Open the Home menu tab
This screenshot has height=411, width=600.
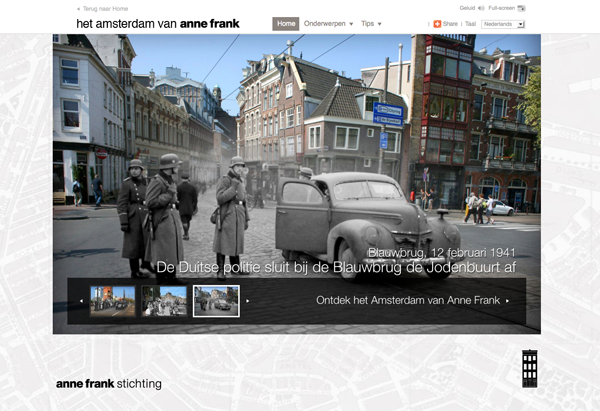coord(286,24)
